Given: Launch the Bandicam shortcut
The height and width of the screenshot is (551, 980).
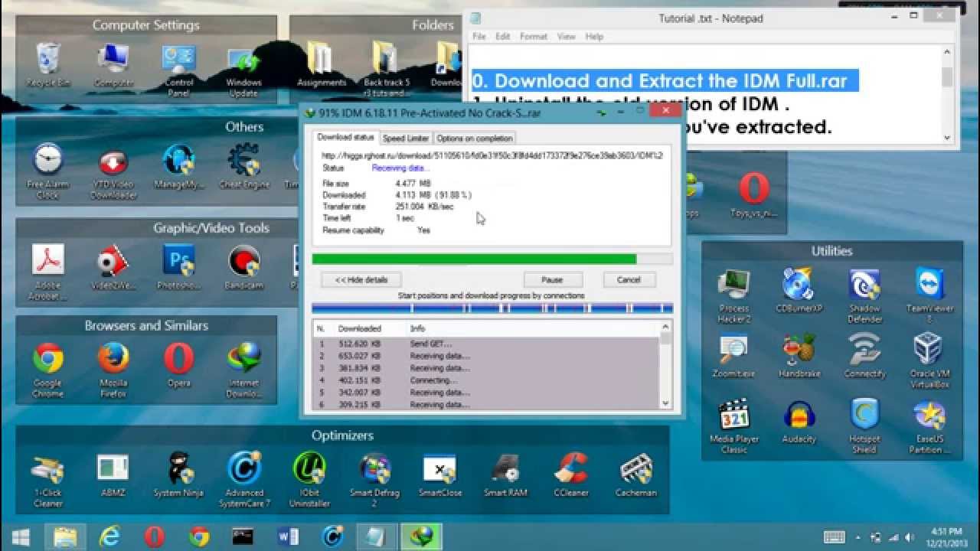Looking at the screenshot, I should pyautogui.click(x=243, y=267).
